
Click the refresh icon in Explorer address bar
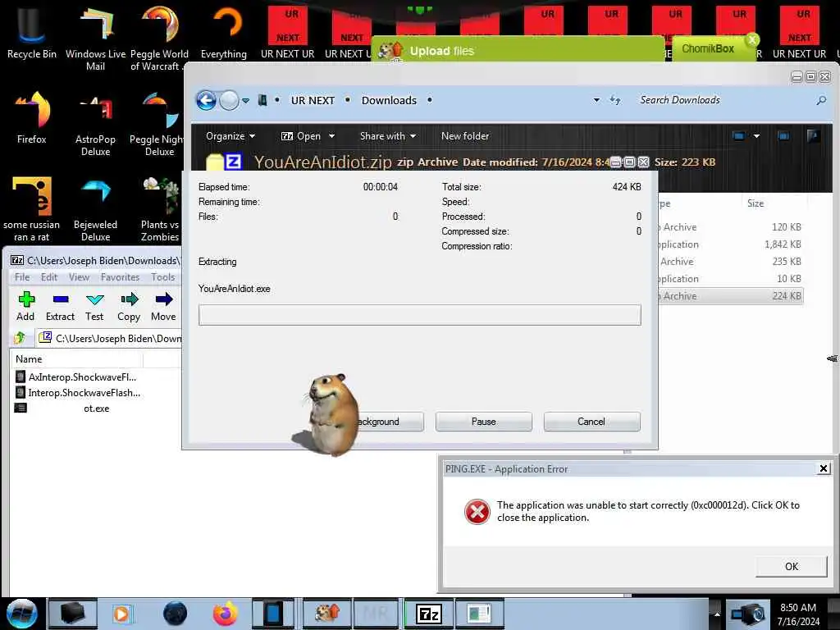615,99
